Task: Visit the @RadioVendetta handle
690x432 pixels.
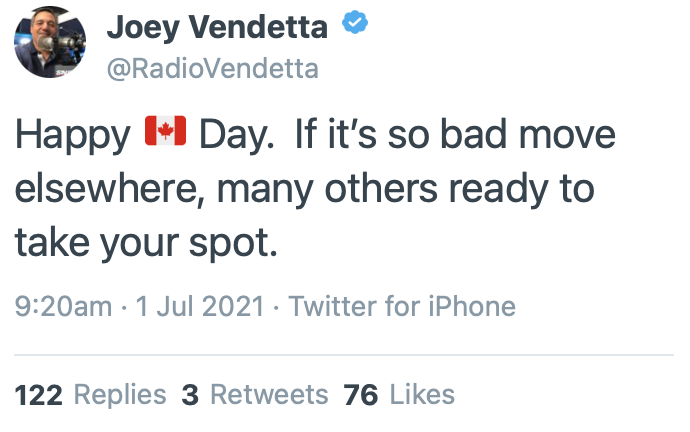Action: click(212, 68)
